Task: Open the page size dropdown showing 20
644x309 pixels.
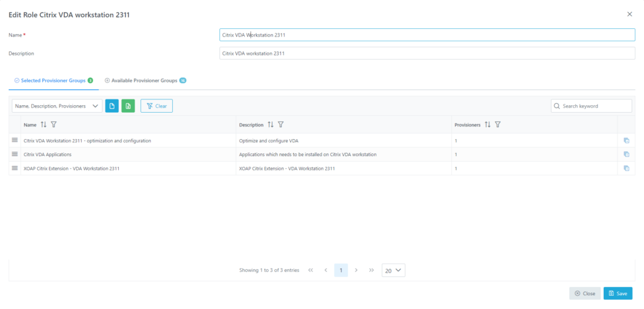Action: 394,270
